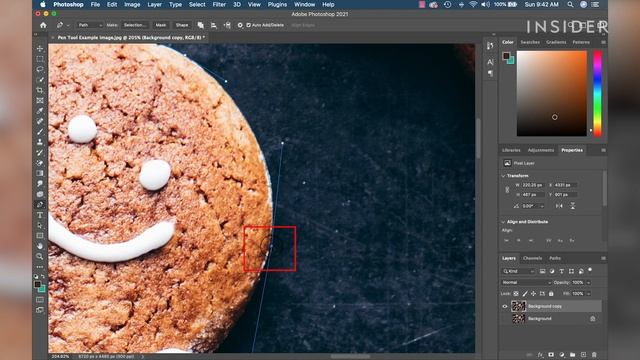Click the Selection... button
The width and height of the screenshot is (640, 360).
(x=135, y=25)
